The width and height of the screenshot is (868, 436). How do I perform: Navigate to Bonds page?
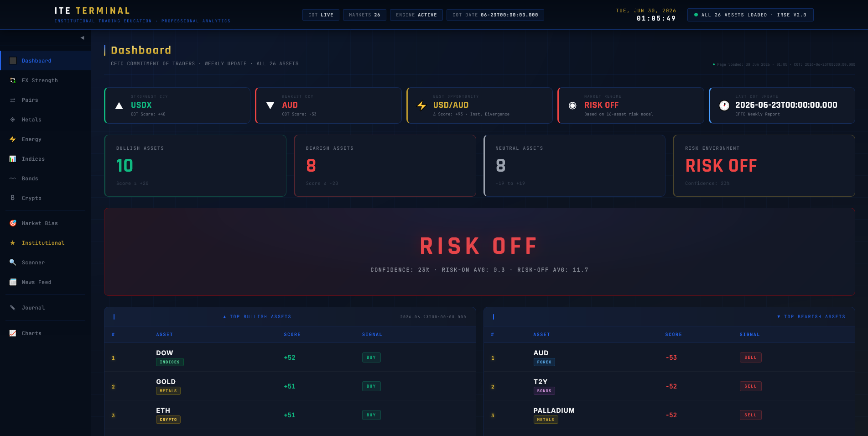click(46, 179)
